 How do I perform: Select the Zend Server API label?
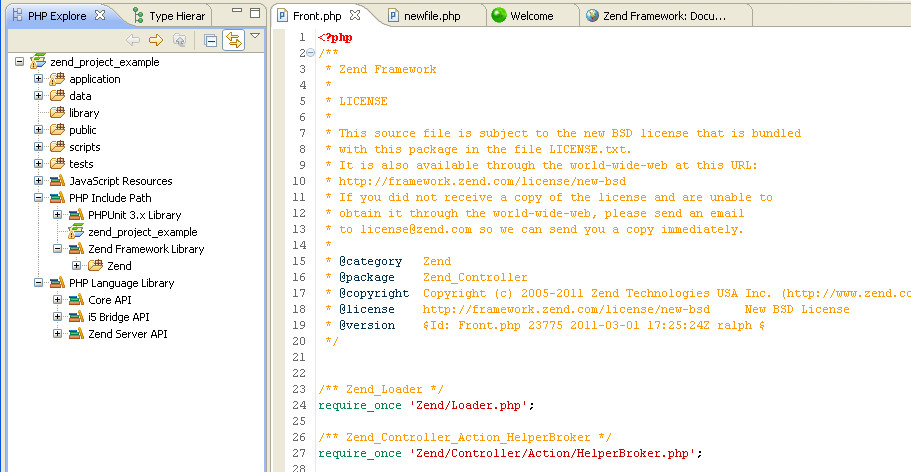tap(128, 334)
